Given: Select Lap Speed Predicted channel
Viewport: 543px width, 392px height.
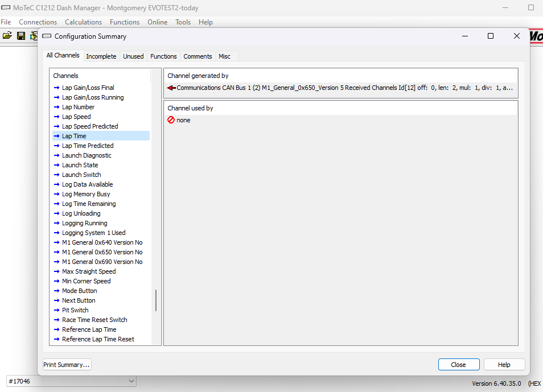Looking at the screenshot, I should (x=101, y=127).
